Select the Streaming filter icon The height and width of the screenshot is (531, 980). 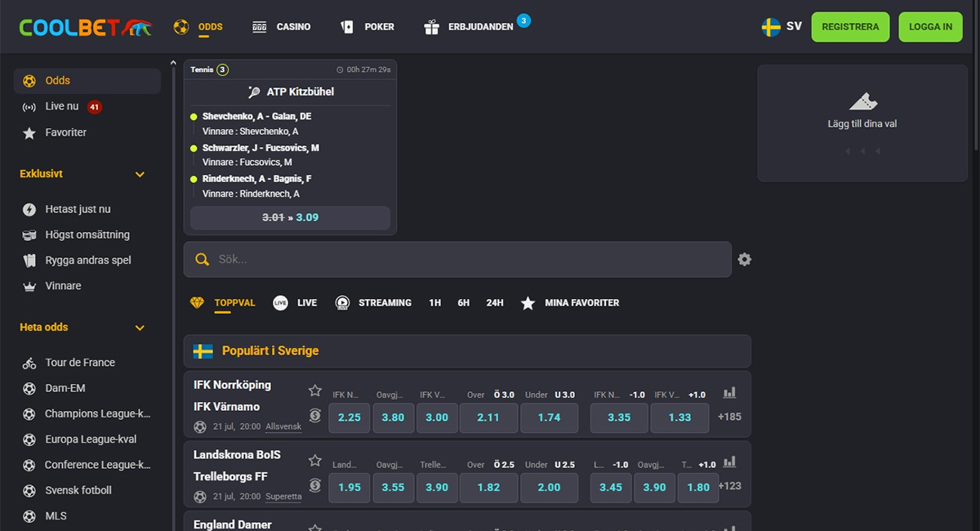tap(343, 303)
